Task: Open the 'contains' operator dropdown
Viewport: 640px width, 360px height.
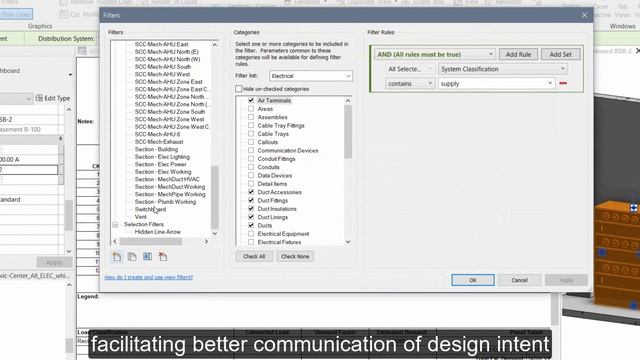Action: point(410,84)
